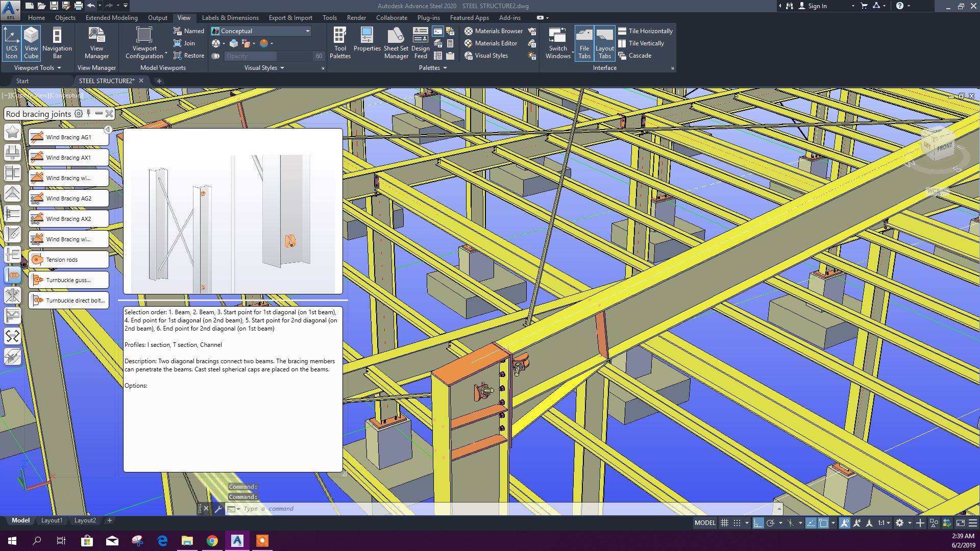Open File Explorer from the taskbar

pyautogui.click(x=187, y=541)
